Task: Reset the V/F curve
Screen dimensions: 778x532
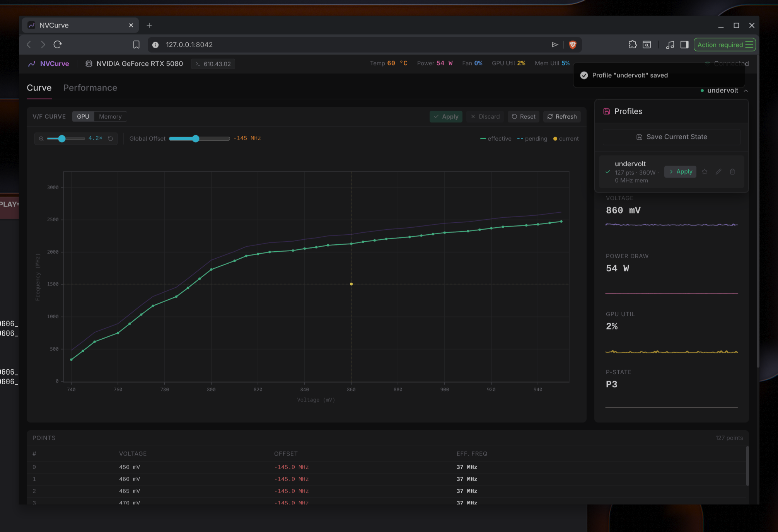Action: (x=524, y=117)
